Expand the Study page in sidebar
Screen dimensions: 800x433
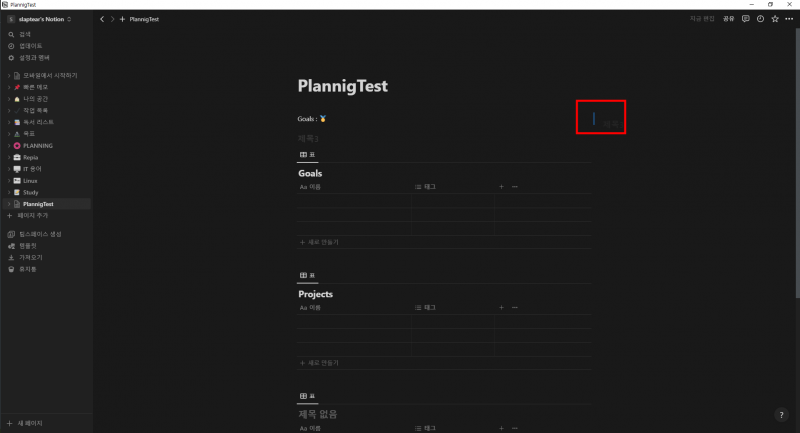[x=9, y=193]
